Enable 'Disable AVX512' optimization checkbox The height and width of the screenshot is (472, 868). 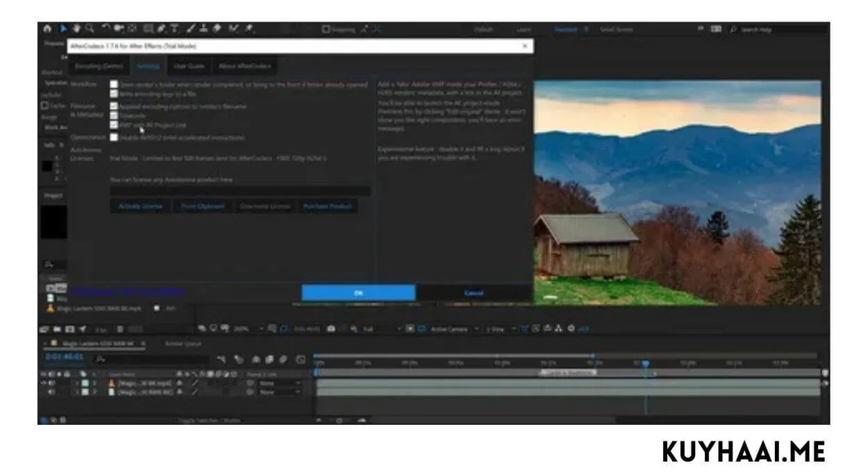[x=114, y=137]
